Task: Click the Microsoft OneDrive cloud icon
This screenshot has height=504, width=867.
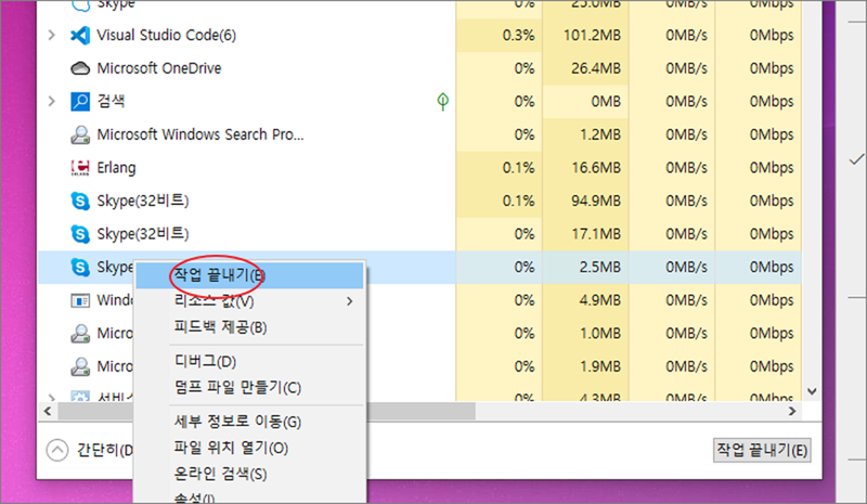Action: [x=80, y=68]
